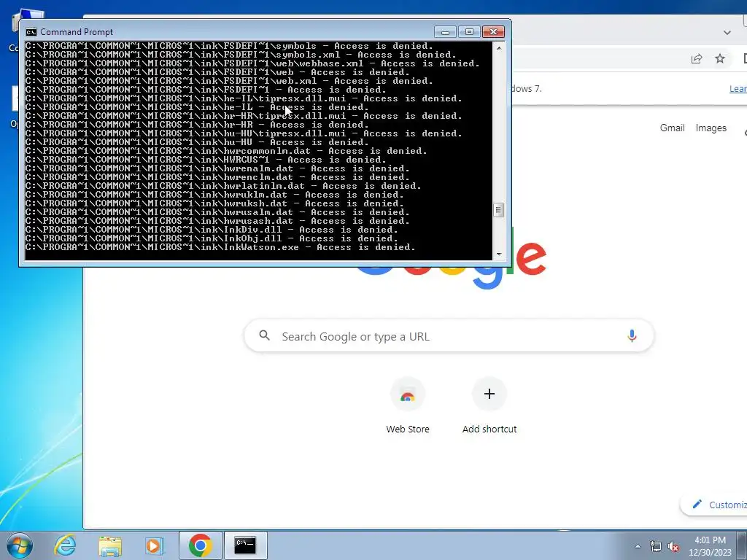Screen dimensions: 747x560
Task: Click the date 12/30/2023 in tray
Action: tap(710, 553)
